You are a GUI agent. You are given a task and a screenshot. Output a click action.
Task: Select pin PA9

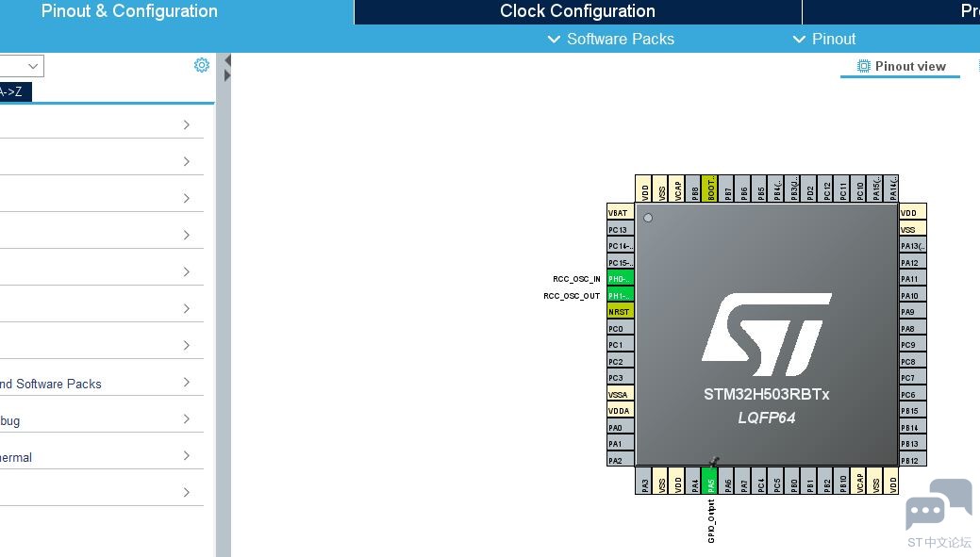click(x=912, y=312)
